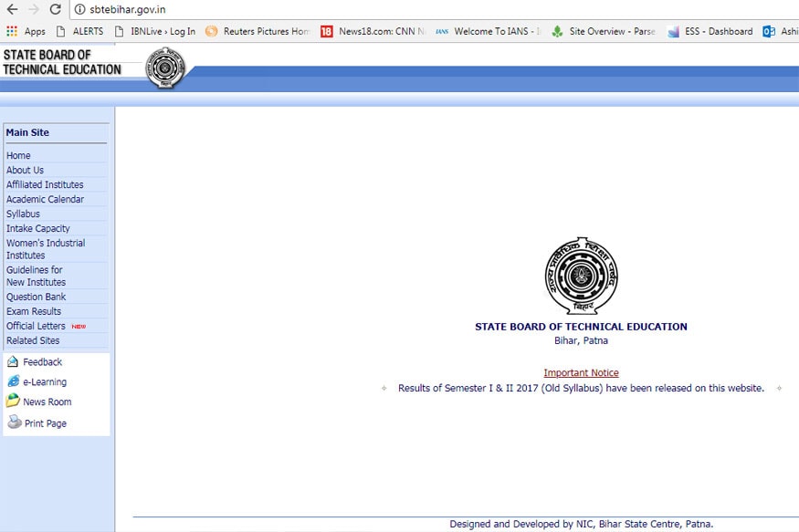Open Official Letters link
Viewport: 799px width, 532px height.
pos(36,326)
